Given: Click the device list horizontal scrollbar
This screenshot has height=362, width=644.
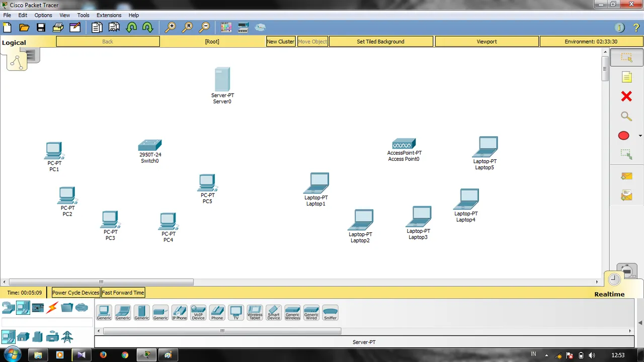Looking at the screenshot, I should (222, 331).
